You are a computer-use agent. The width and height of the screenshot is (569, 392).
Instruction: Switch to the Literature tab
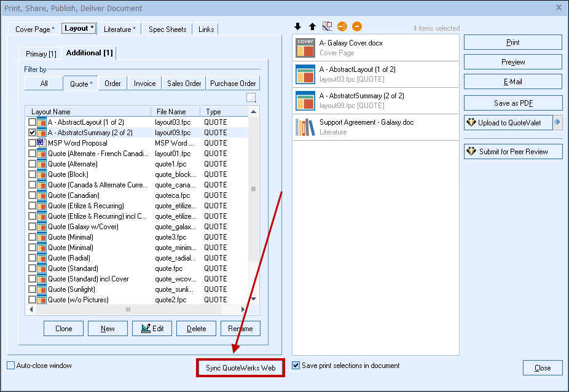click(121, 29)
